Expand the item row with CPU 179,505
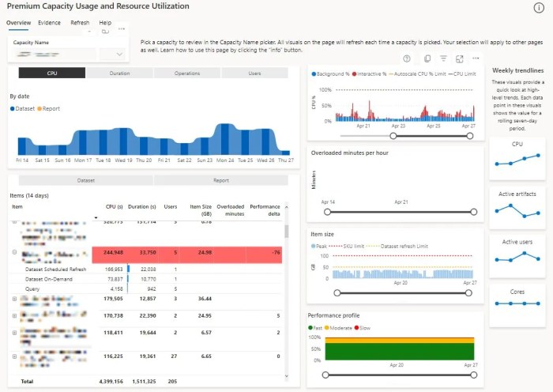 point(14,299)
